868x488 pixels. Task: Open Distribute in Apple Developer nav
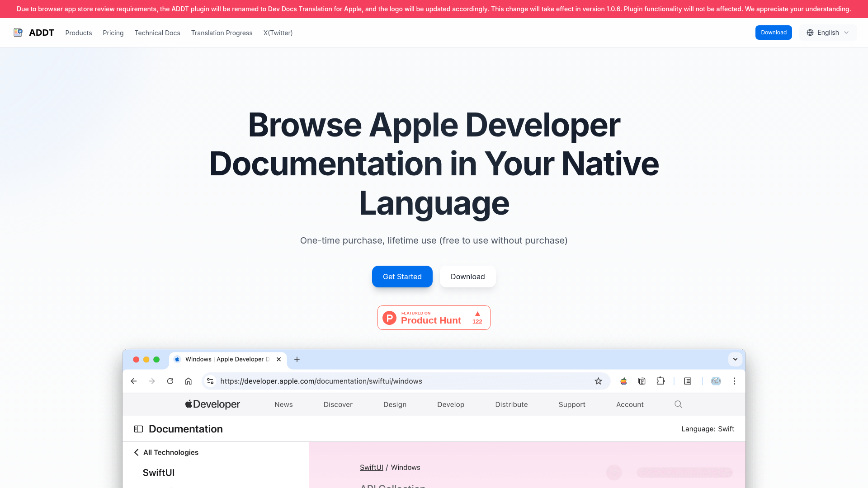(x=511, y=404)
